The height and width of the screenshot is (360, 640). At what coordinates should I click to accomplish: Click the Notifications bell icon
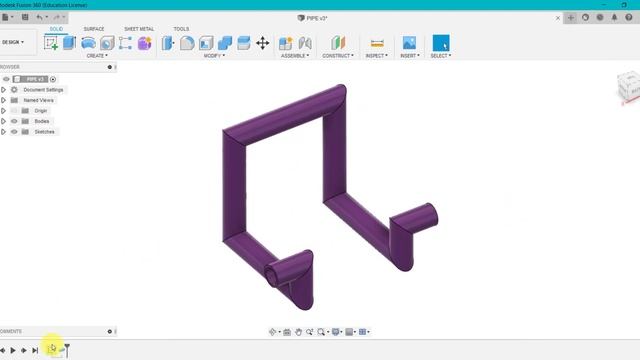click(614, 18)
